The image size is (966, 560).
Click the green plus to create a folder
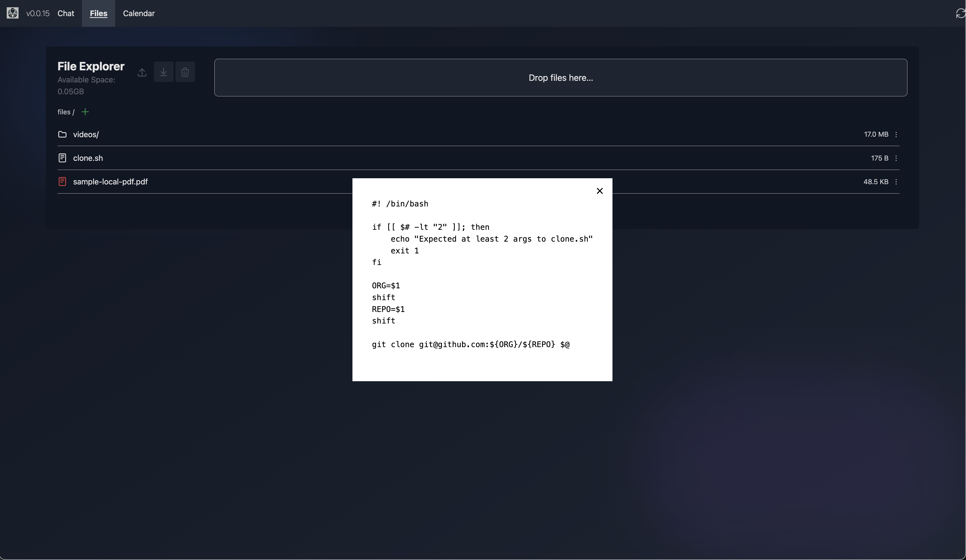(85, 112)
